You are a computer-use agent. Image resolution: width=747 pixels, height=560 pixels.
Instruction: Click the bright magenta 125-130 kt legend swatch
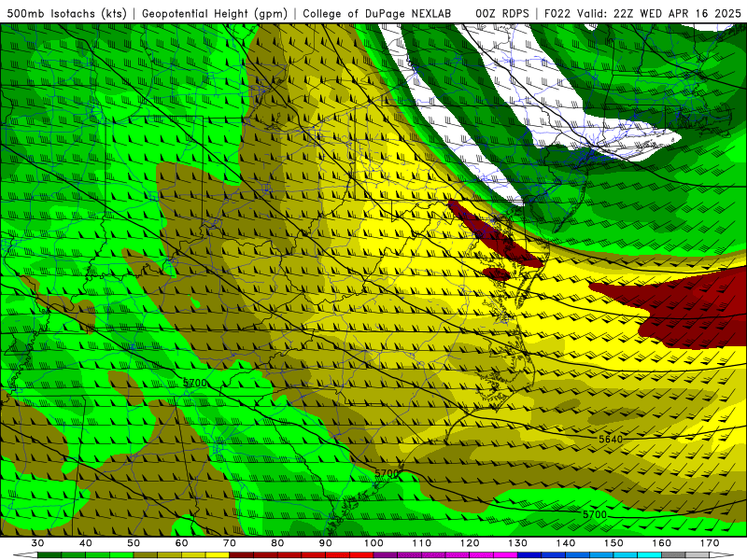click(x=505, y=555)
